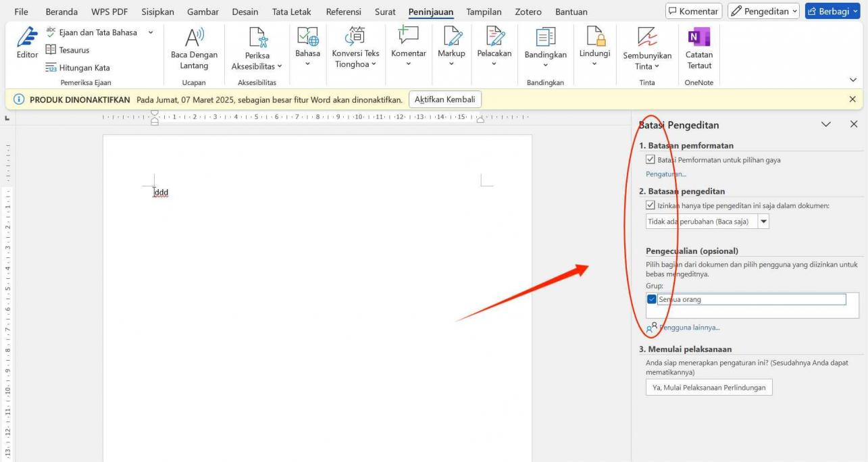Click the Tesaurus icon

tap(51, 50)
